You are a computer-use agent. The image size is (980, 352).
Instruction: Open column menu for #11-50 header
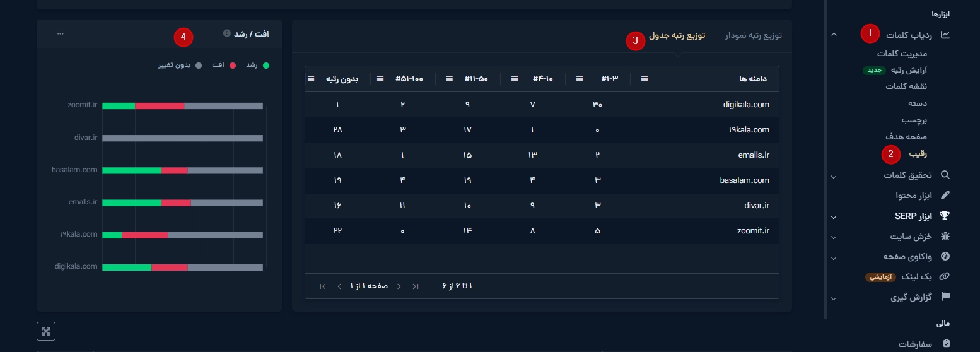point(449,79)
